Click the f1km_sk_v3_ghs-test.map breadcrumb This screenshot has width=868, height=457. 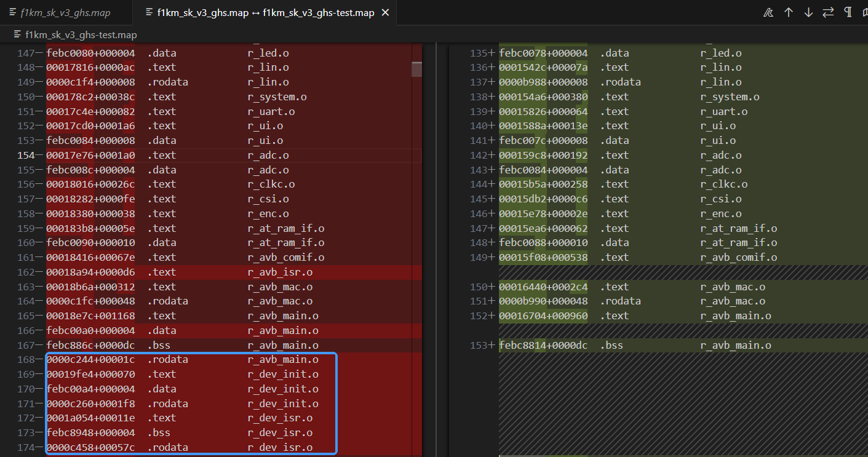coord(81,35)
